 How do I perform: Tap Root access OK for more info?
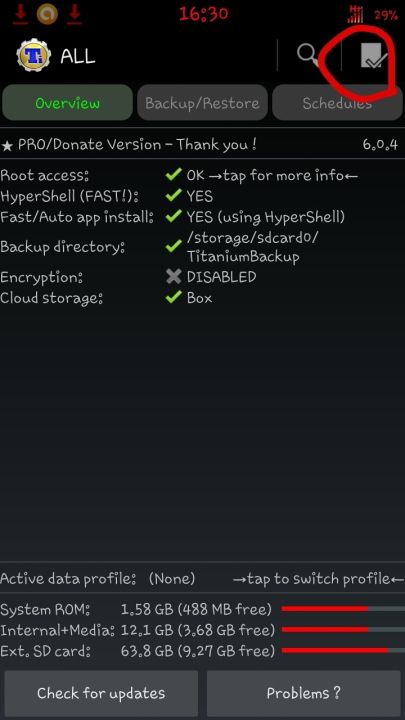pyautogui.click(x=272, y=175)
